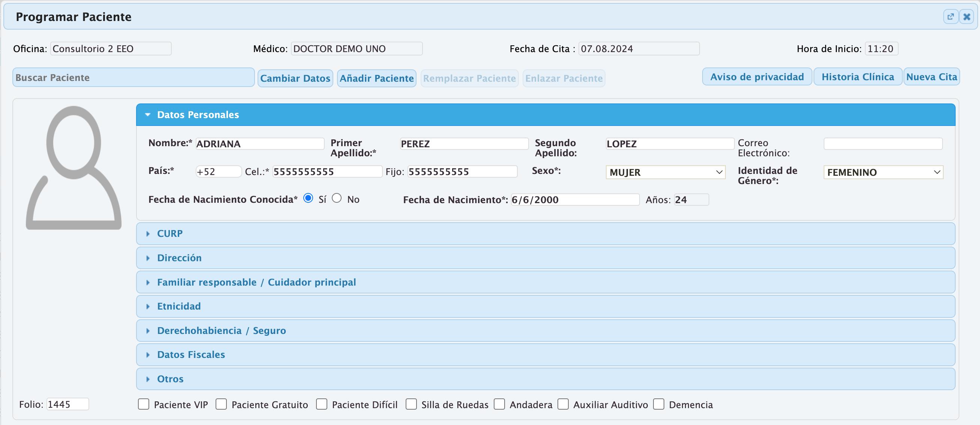Click the Años field showing 24
Image resolution: width=980 pixels, height=425 pixels.
[692, 200]
